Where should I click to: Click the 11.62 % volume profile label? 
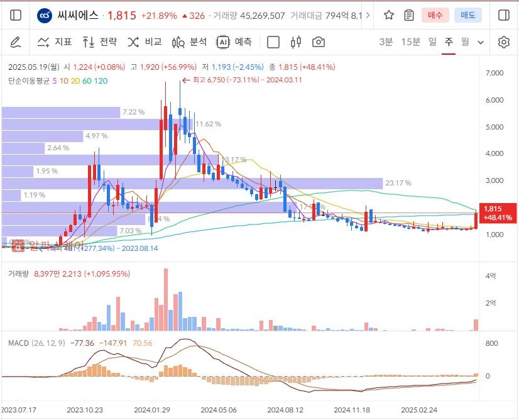[x=208, y=124]
